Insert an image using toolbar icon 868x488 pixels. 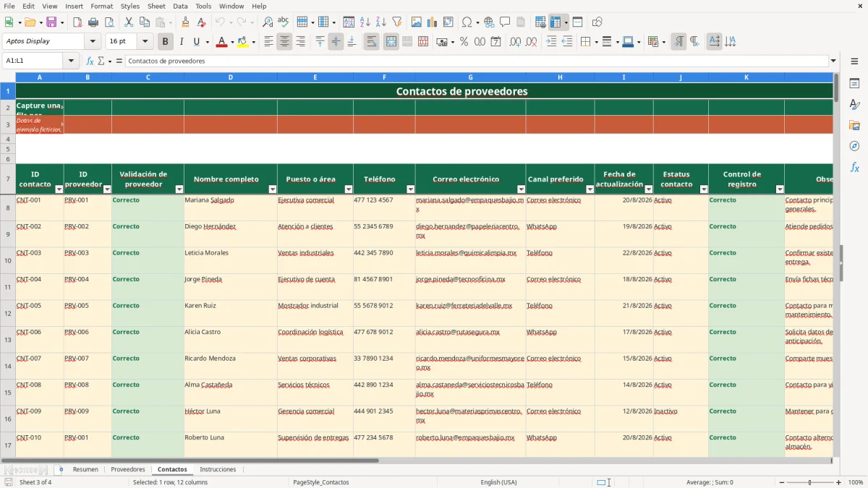tap(416, 22)
